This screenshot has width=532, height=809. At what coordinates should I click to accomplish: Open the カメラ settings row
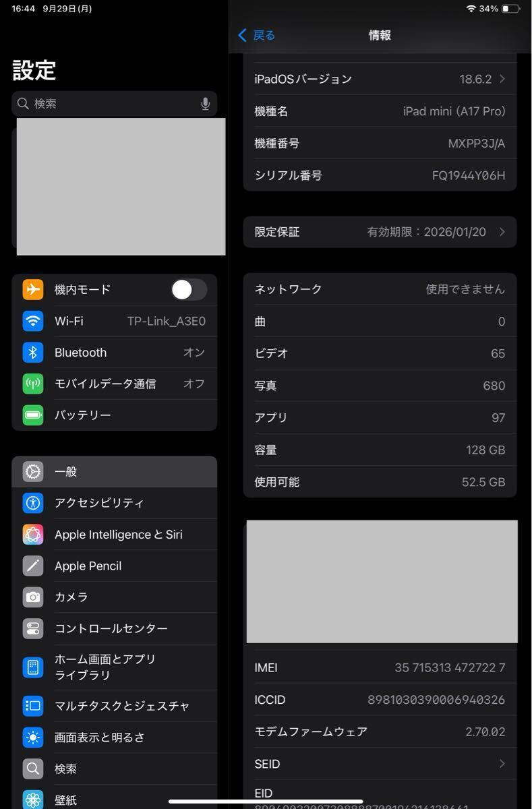(x=115, y=597)
